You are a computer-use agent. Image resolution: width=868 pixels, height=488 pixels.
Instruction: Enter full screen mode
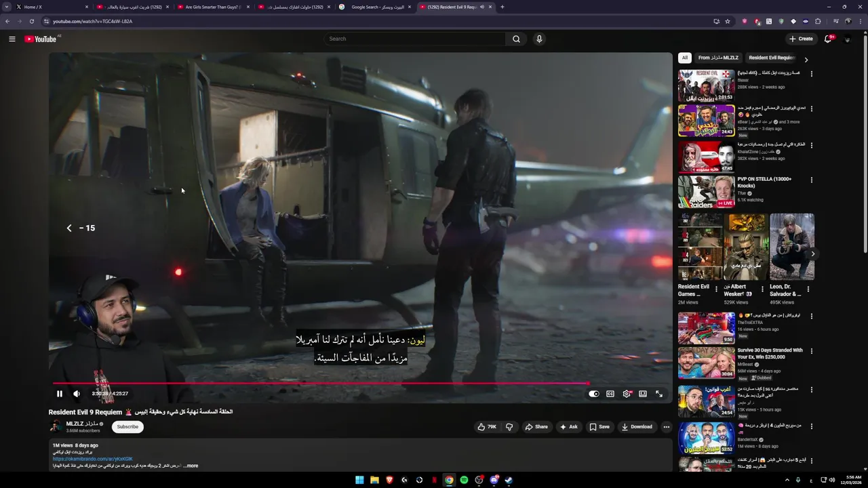click(659, 394)
